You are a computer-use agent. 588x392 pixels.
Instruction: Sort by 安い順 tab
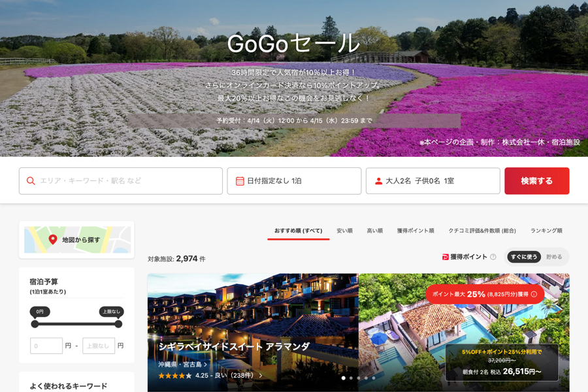344,231
